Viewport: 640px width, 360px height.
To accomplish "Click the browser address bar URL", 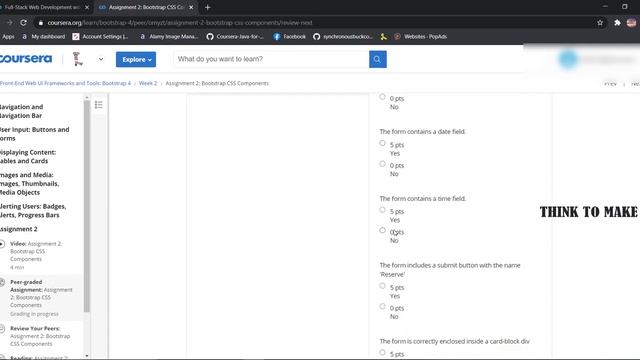I will point(180,23).
